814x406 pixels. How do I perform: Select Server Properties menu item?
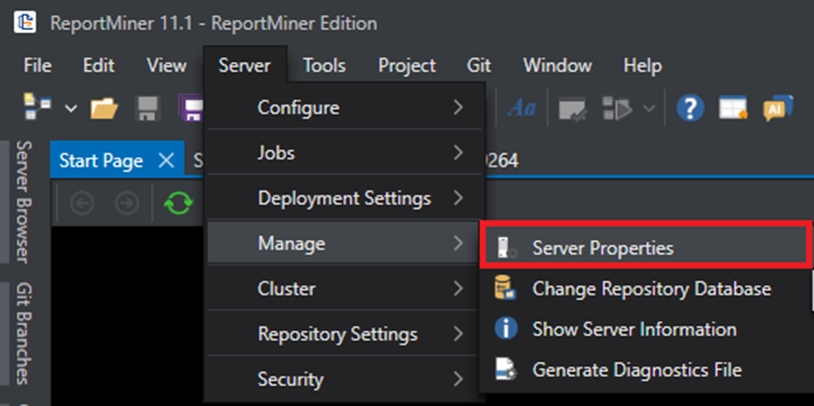point(602,248)
